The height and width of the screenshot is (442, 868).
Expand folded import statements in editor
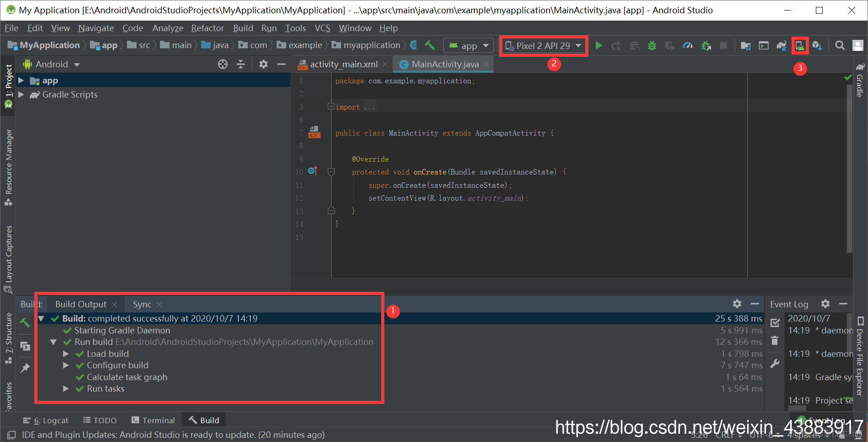(331, 106)
